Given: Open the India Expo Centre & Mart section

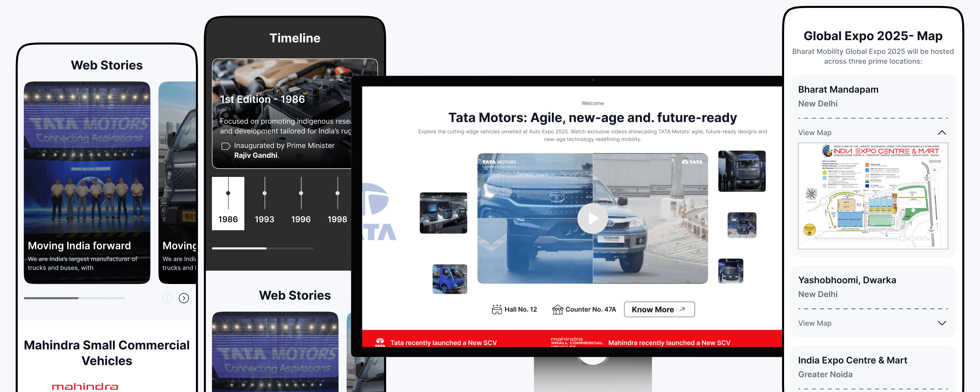Looking at the screenshot, I should coord(852,360).
